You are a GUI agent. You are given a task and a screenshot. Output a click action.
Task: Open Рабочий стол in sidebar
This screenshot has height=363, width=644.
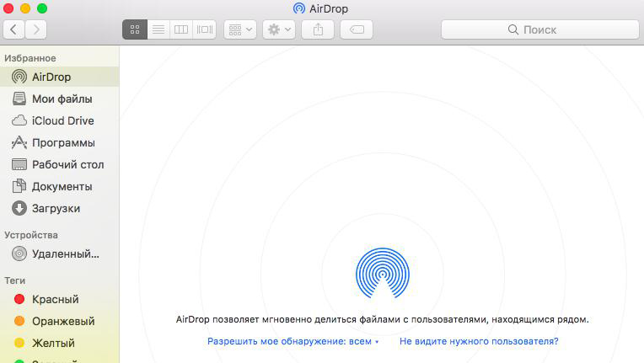click(x=60, y=164)
